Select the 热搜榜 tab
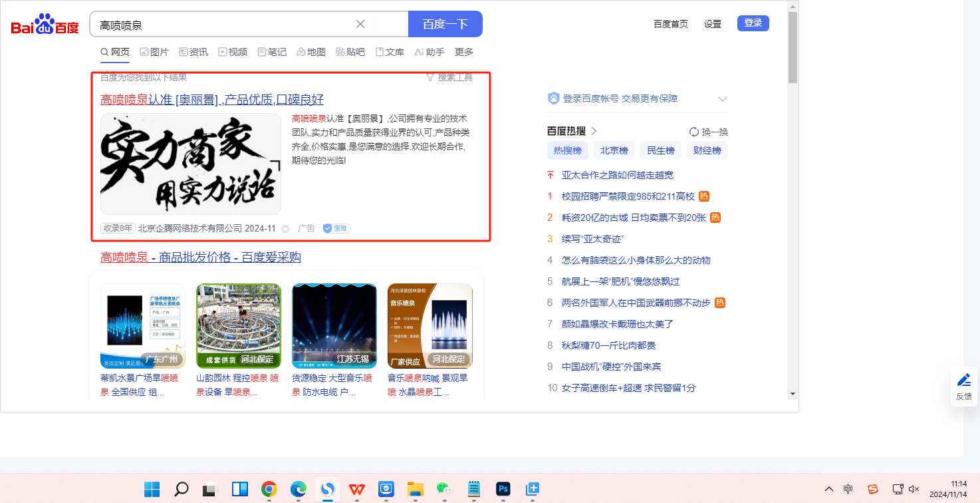Image resolution: width=980 pixels, height=503 pixels. [568, 150]
